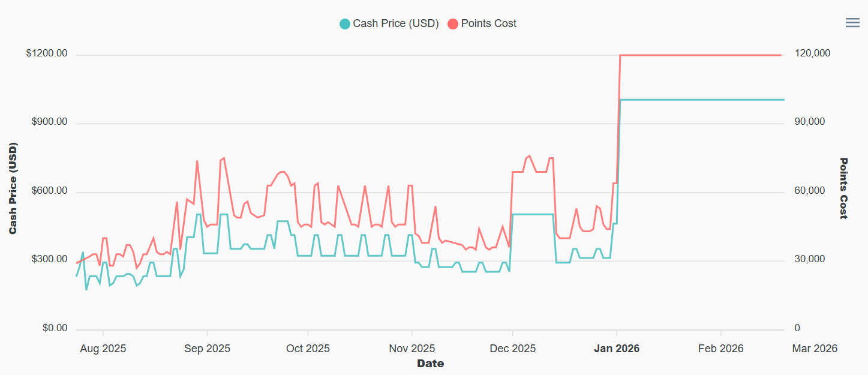Click the teal Cash Price legend dot
The width and height of the screenshot is (868, 375).
tap(345, 24)
